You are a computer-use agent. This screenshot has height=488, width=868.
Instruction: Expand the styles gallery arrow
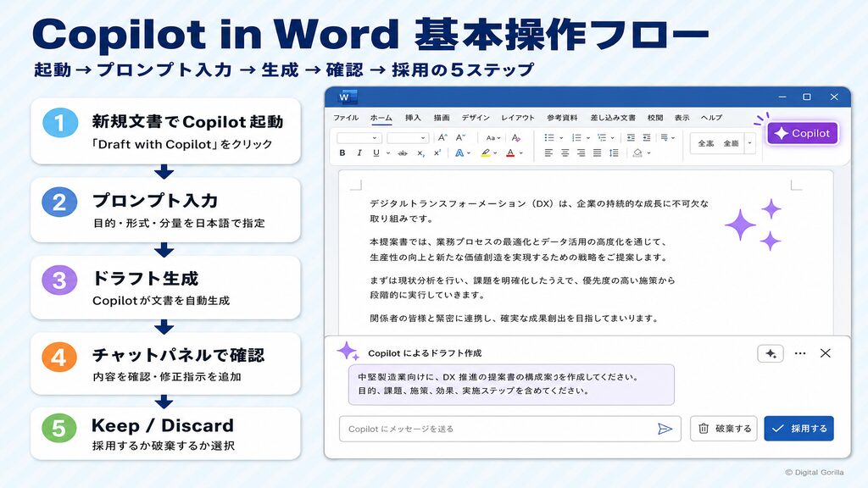tap(749, 142)
